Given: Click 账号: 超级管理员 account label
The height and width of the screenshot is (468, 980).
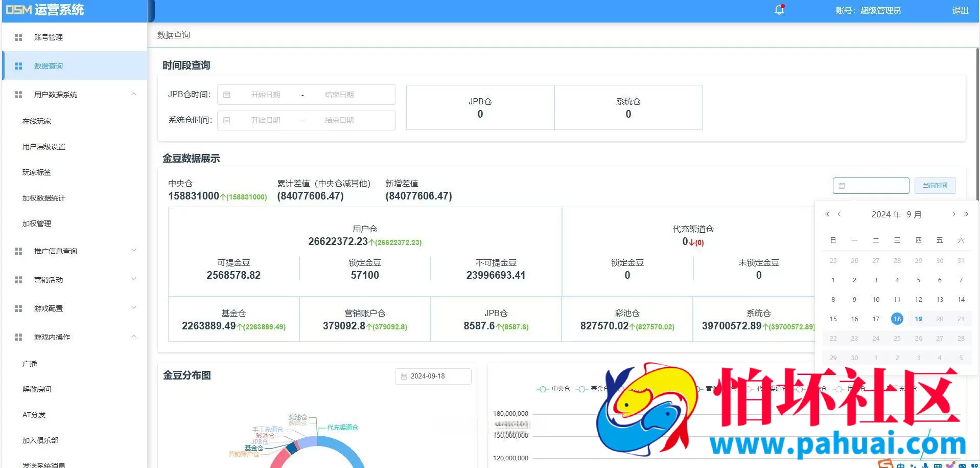Looking at the screenshot, I should 868,10.
